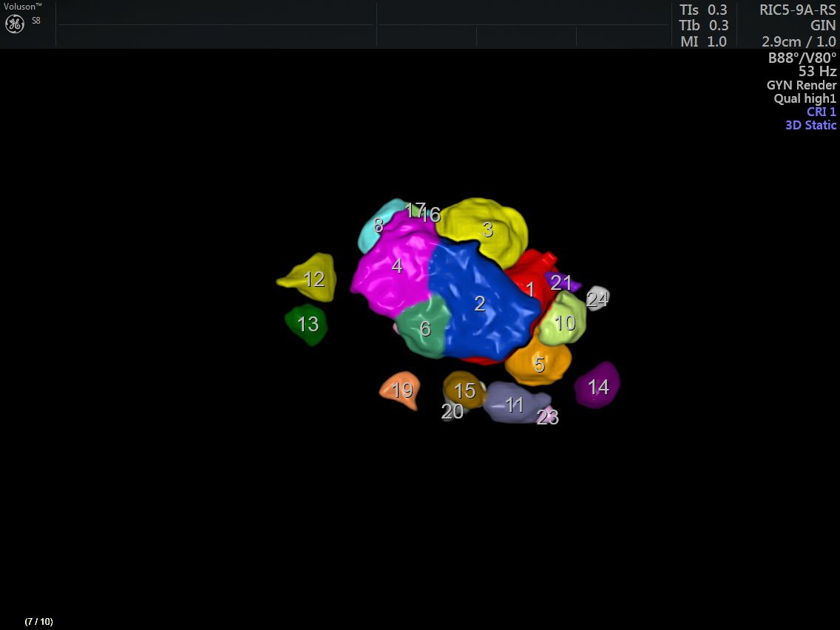This screenshot has width=840, height=630.
Task: Click the GYN Render mode text
Action: pos(802,85)
